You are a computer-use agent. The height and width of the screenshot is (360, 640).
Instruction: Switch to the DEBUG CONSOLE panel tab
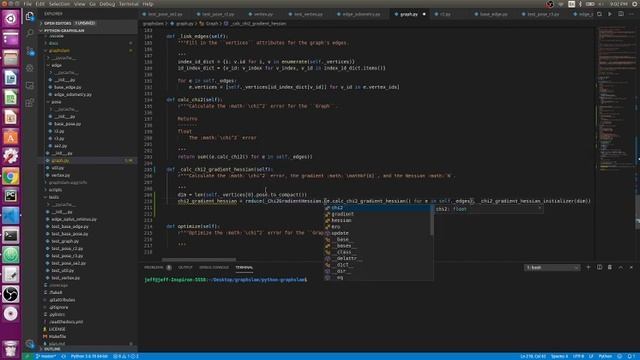[214, 267]
